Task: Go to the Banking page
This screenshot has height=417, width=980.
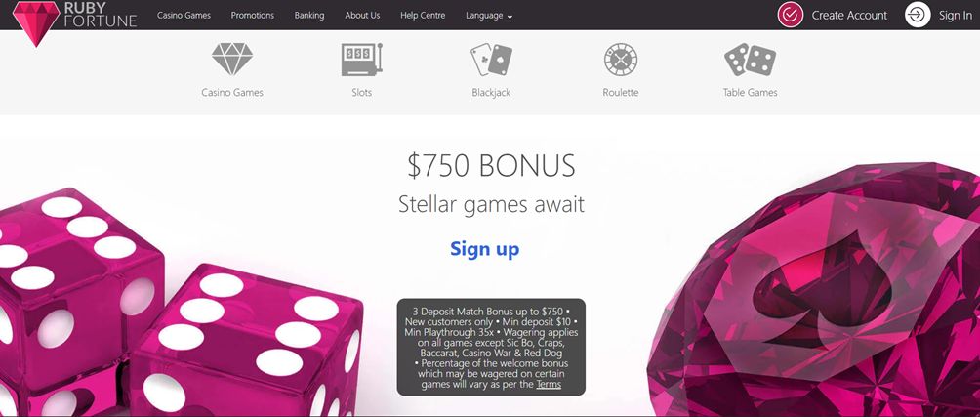Action: tap(309, 16)
